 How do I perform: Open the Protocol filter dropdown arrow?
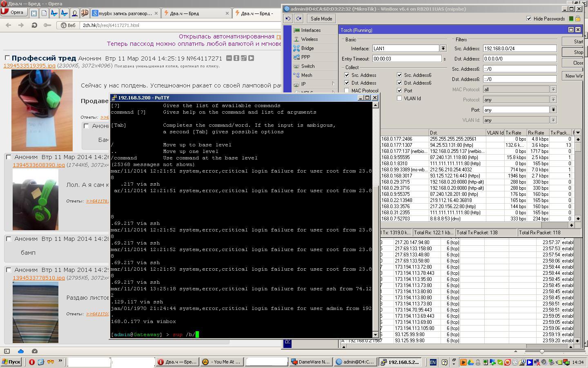[x=553, y=99]
